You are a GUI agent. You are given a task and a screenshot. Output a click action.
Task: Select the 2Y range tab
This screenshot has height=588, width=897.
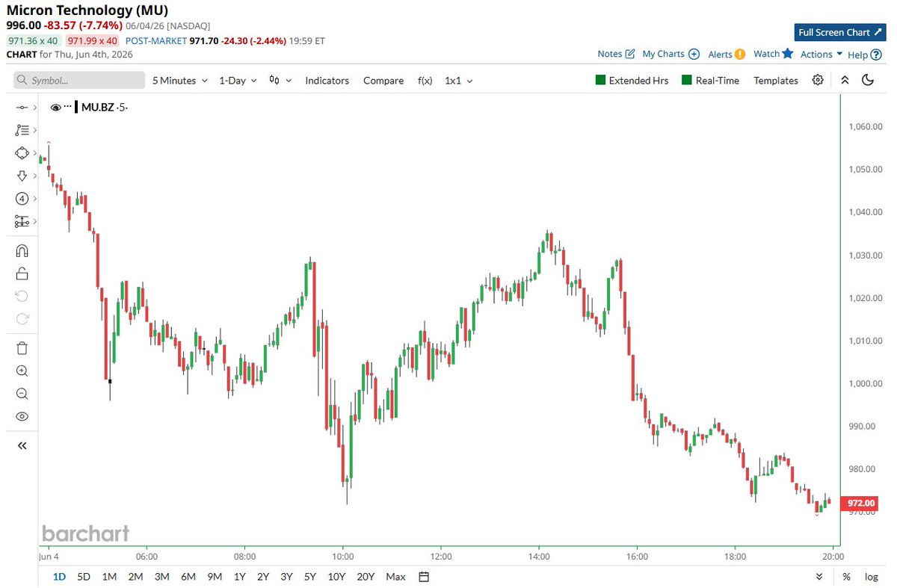point(263,576)
